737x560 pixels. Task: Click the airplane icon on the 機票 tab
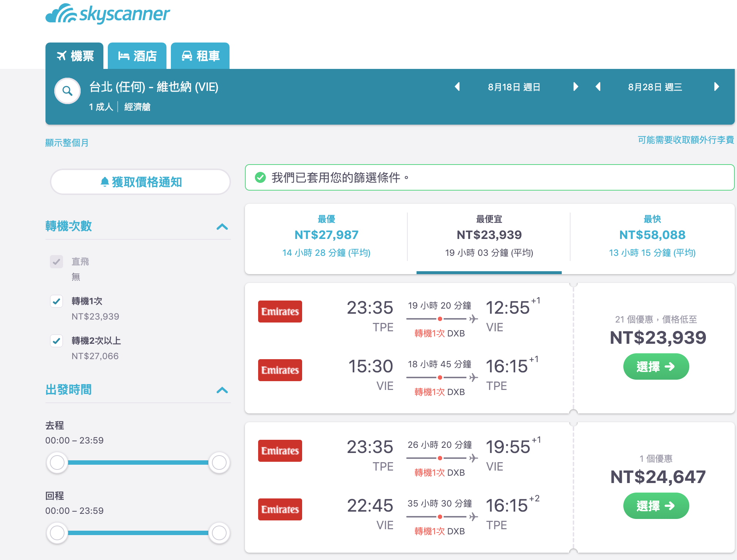click(x=63, y=56)
